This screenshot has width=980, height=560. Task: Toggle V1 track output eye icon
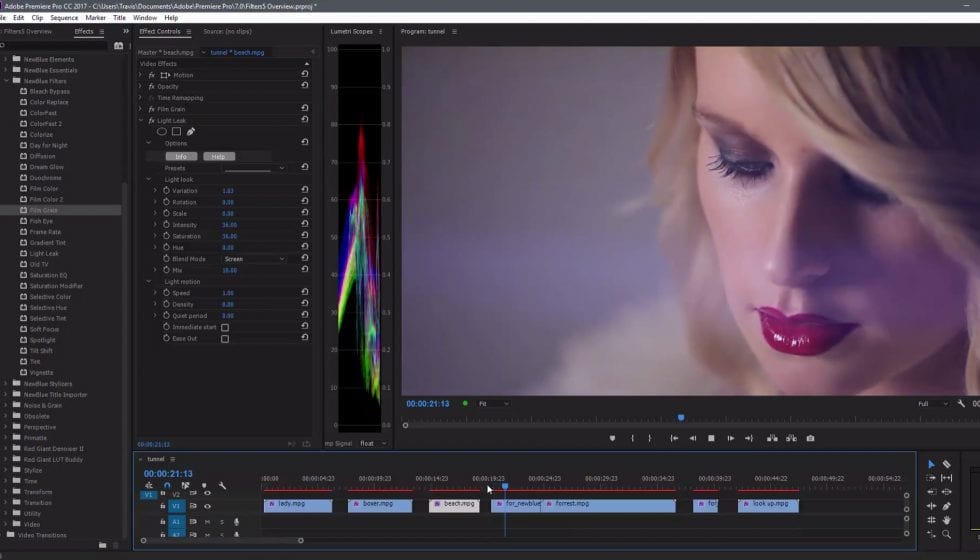click(x=208, y=506)
